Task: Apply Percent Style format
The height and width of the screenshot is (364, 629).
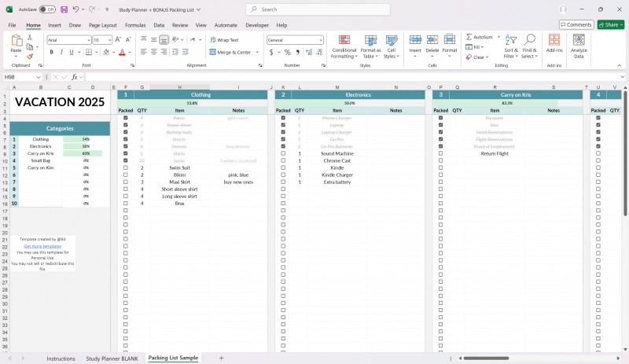Action: [287, 52]
